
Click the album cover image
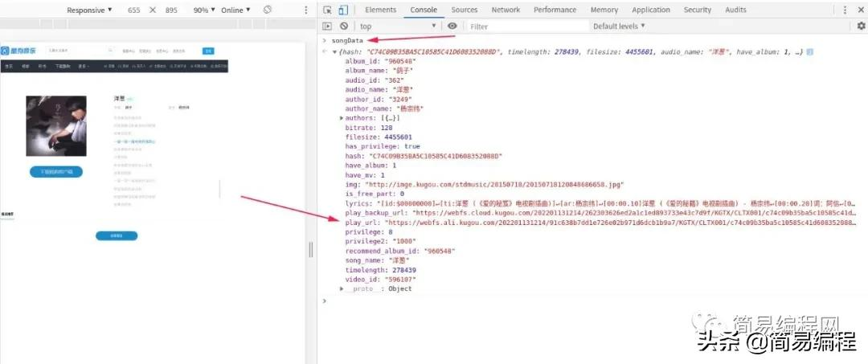pyautogui.click(x=56, y=126)
